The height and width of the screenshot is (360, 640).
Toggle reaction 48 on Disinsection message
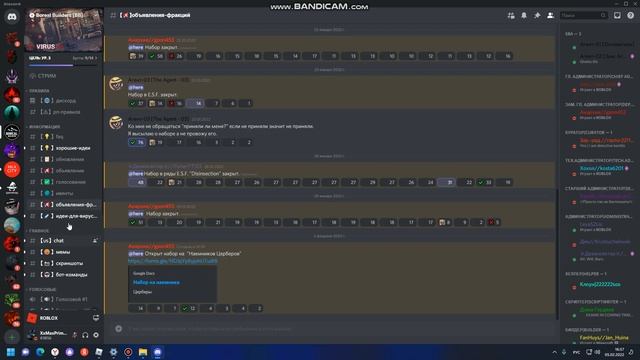(137, 182)
